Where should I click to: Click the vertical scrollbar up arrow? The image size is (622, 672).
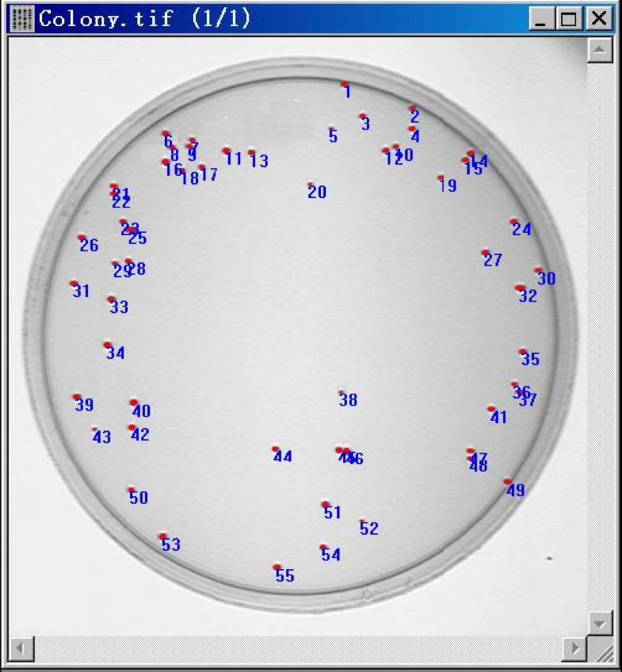click(x=599, y=50)
